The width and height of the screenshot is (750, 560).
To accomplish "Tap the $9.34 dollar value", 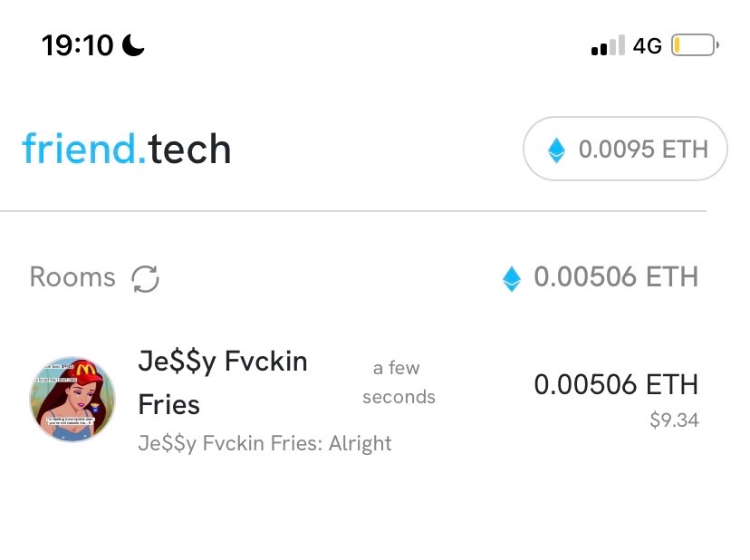I will [675, 420].
